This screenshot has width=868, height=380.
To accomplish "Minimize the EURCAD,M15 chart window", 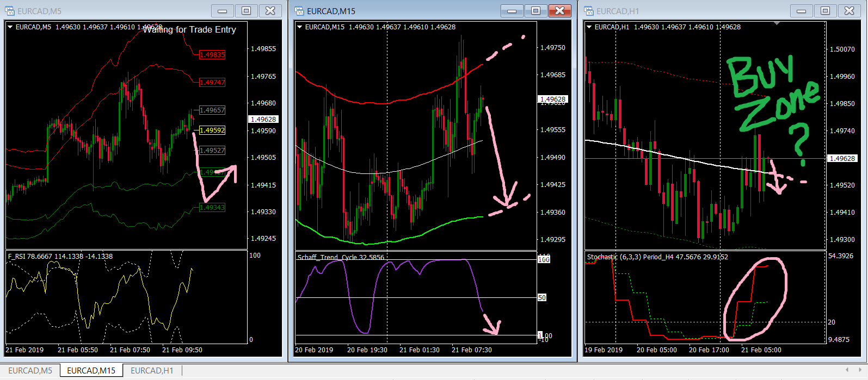I will coord(512,11).
